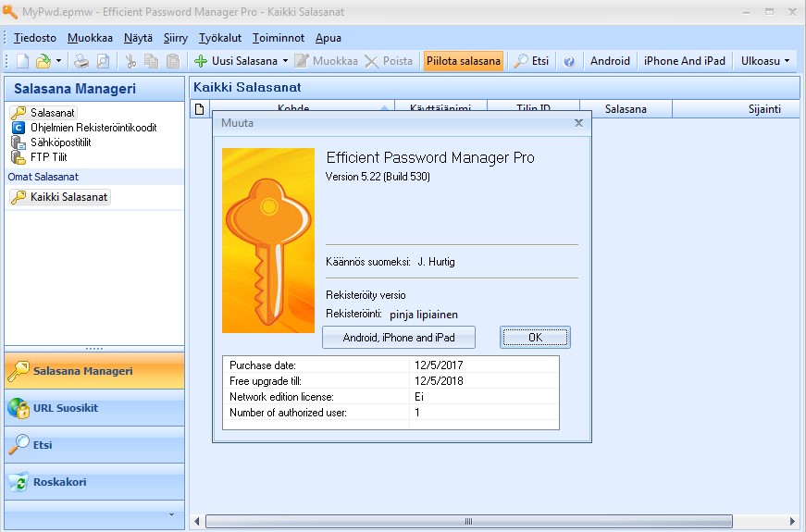The height and width of the screenshot is (532, 806).
Task: Click the Paste clipboard icon
Action: 173,61
